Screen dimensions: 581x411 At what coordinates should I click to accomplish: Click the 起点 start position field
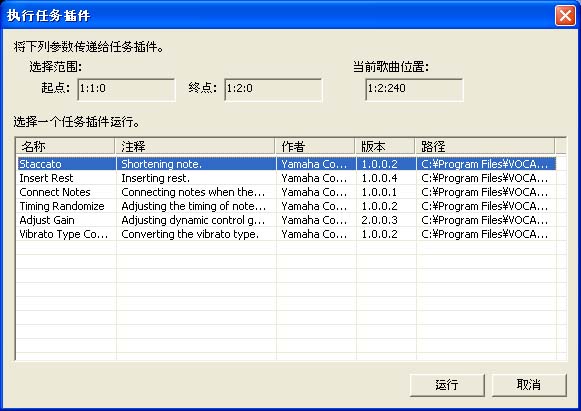point(126,89)
